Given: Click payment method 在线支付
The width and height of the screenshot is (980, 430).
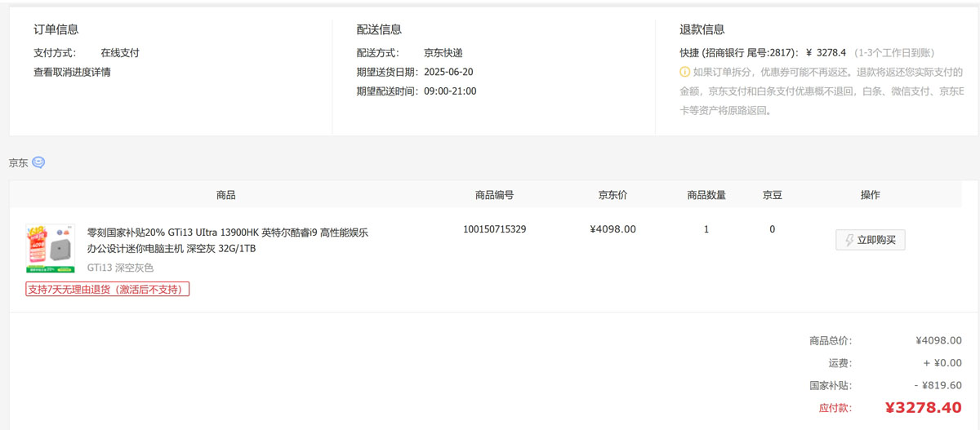Looking at the screenshot, I should (x=120, y=52).
